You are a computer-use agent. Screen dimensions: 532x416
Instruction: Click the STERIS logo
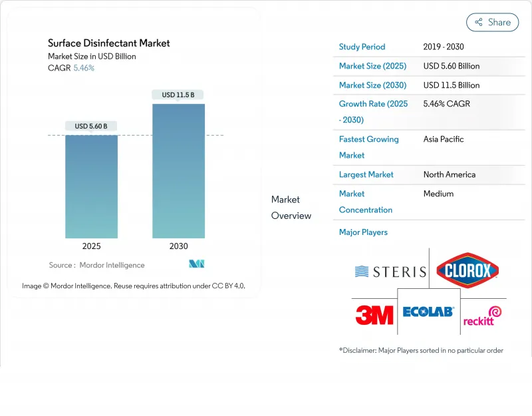(390, 272)
